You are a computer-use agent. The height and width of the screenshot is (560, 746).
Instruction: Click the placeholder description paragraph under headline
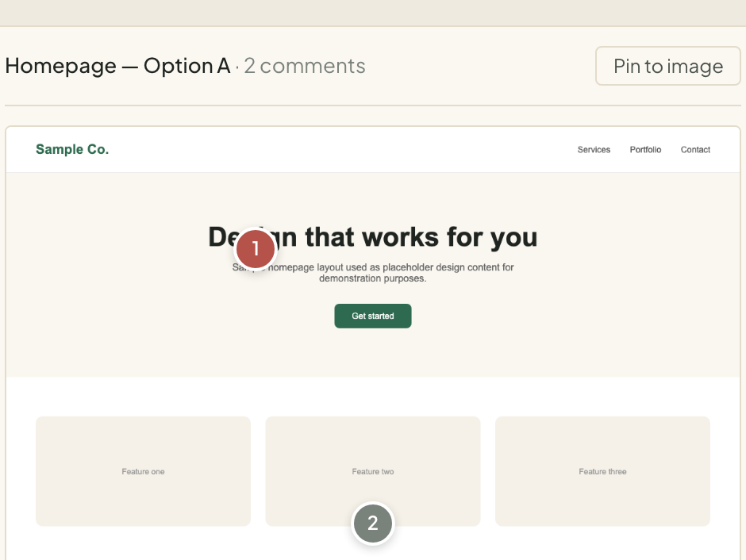coord(373,273)
